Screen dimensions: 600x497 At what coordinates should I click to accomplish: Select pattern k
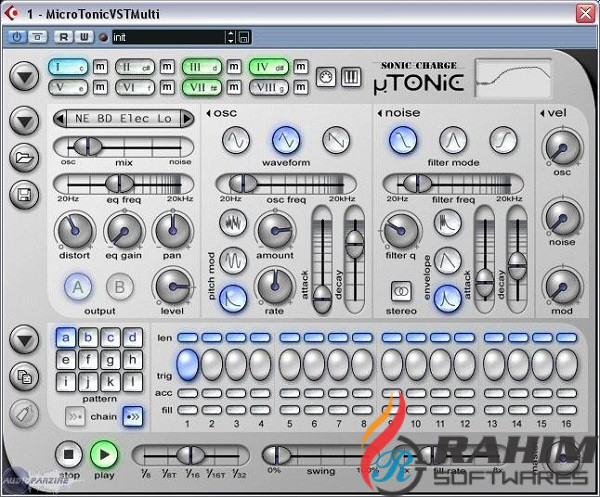(x=110, y=382)
